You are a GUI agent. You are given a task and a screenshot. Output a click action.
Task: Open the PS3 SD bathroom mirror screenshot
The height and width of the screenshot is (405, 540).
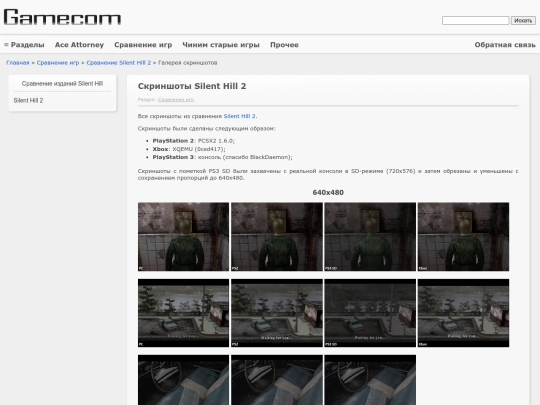tap(370, 237)
